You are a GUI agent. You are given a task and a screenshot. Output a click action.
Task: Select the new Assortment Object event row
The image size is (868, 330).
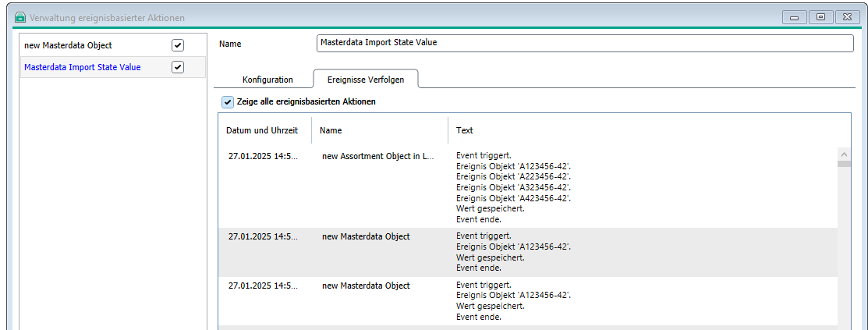click(377, 156)
